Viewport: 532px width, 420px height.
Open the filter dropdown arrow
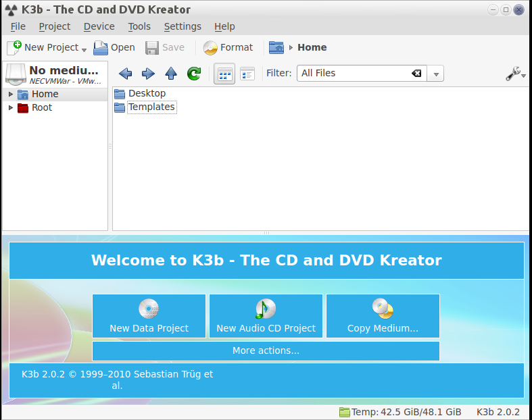tap(436, 74)
